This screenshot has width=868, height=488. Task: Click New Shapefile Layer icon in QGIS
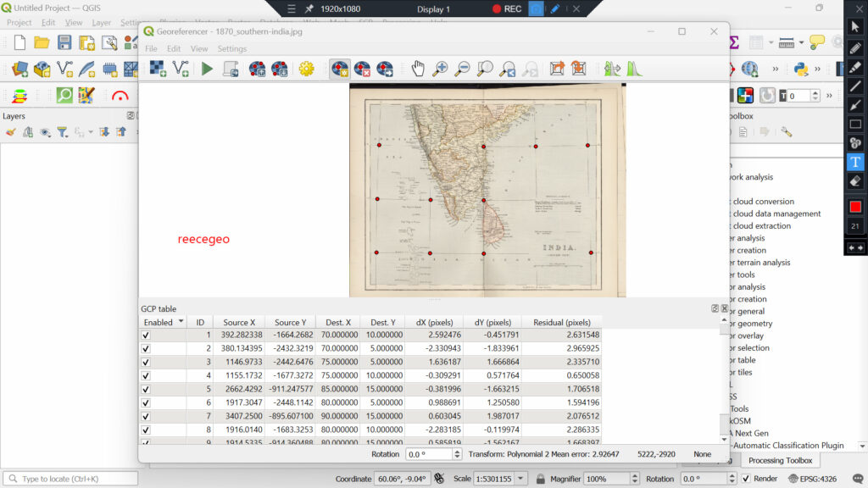click(64, 69)
